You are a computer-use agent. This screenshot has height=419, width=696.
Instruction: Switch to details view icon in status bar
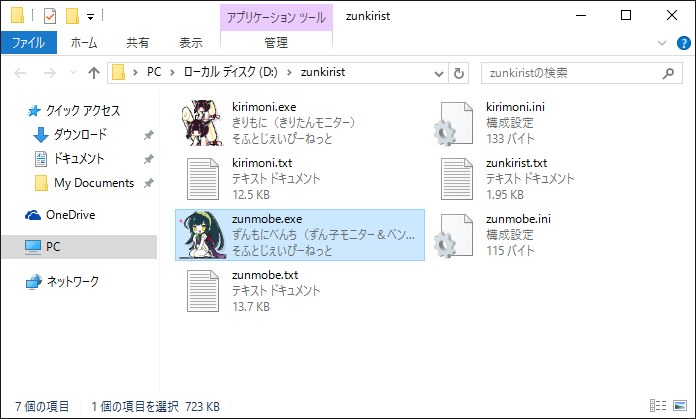click(658, 405)
